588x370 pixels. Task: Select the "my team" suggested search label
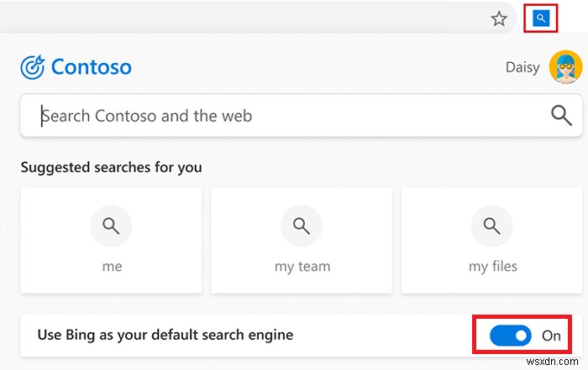coord(302,267)
